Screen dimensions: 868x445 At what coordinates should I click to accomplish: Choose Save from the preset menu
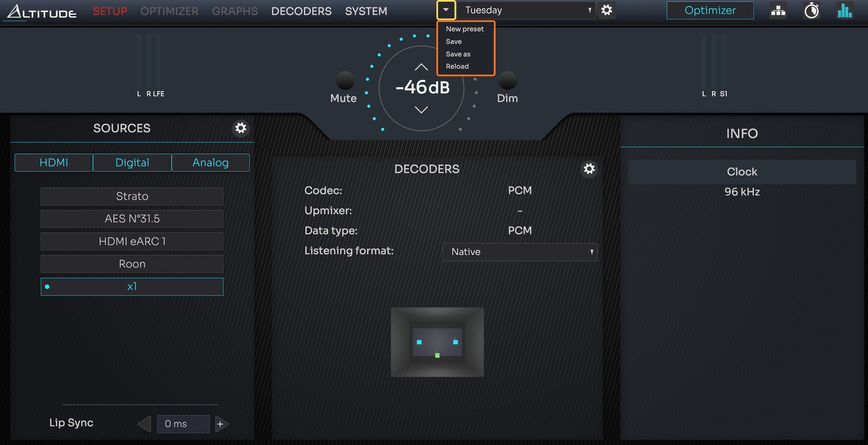click(454, 41)
